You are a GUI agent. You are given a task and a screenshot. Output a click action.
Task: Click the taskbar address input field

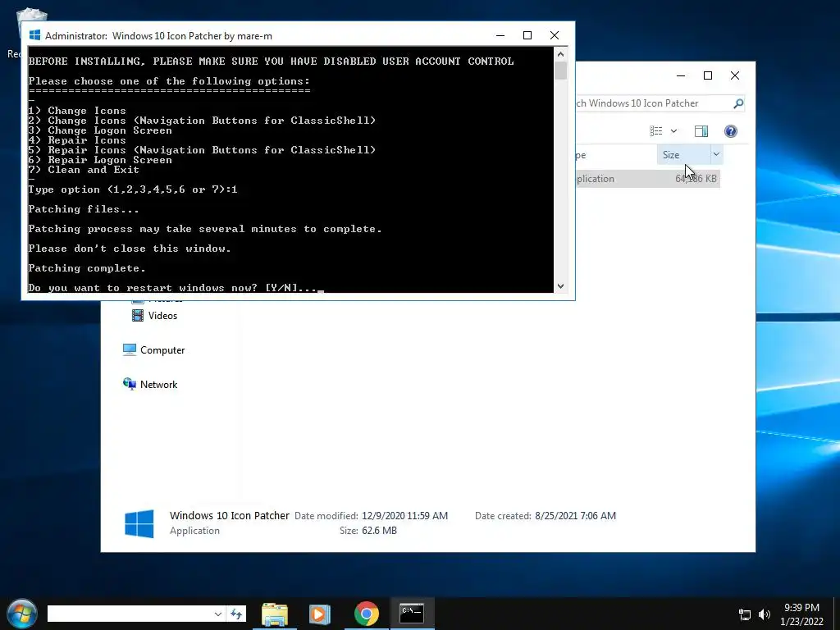(129, 614)
